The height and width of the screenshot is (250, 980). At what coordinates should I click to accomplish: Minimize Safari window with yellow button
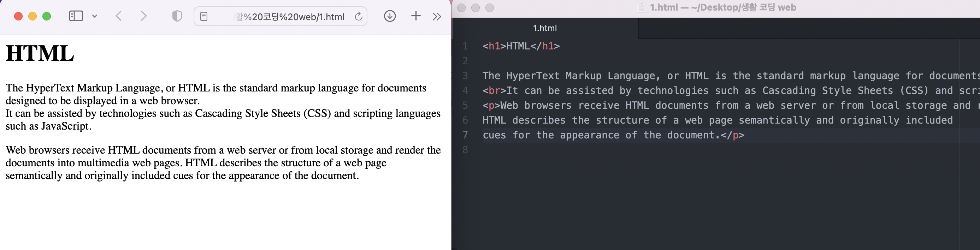coord(33,16)
